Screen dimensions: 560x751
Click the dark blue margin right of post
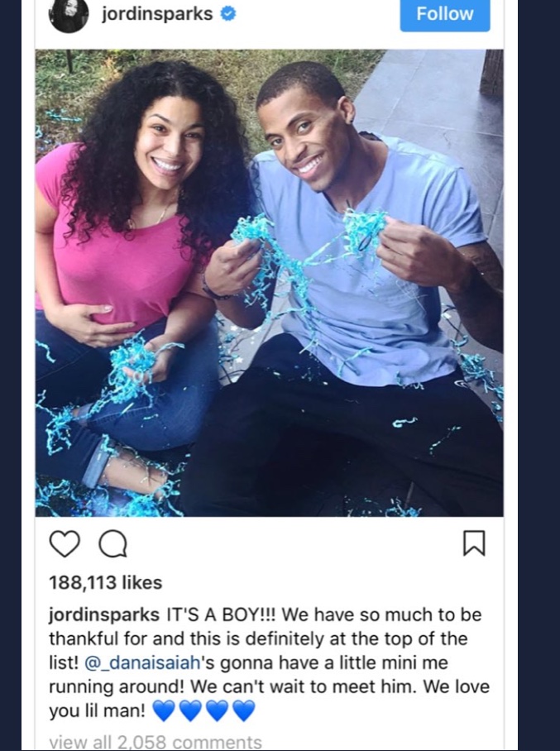point(539,375)
